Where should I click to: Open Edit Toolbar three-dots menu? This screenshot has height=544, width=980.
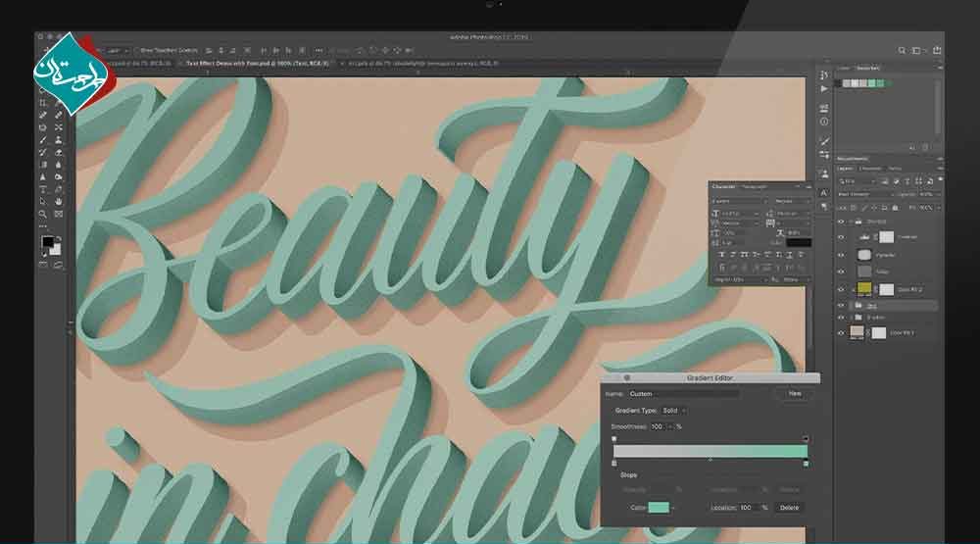[x=43, y=225]
